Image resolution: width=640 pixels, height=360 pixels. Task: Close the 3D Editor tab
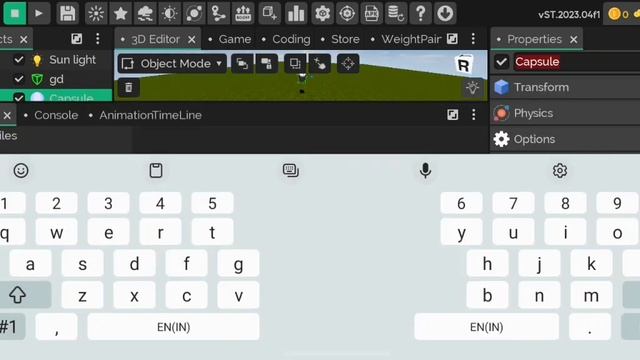tap(192, 40)
